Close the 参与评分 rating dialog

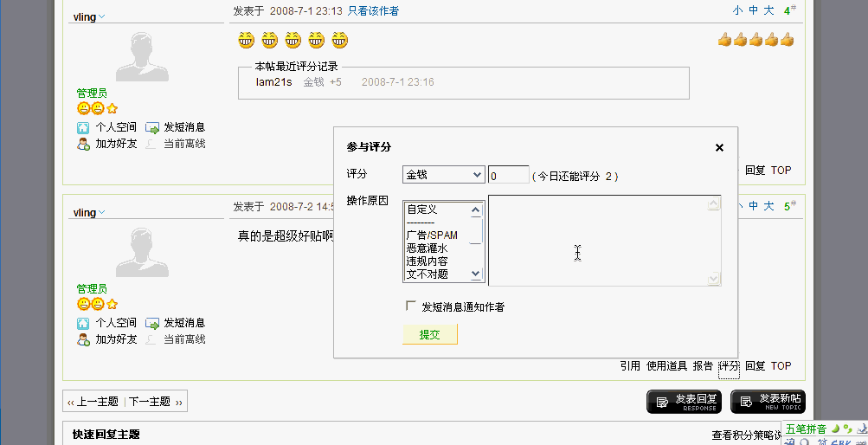point(719,148)
